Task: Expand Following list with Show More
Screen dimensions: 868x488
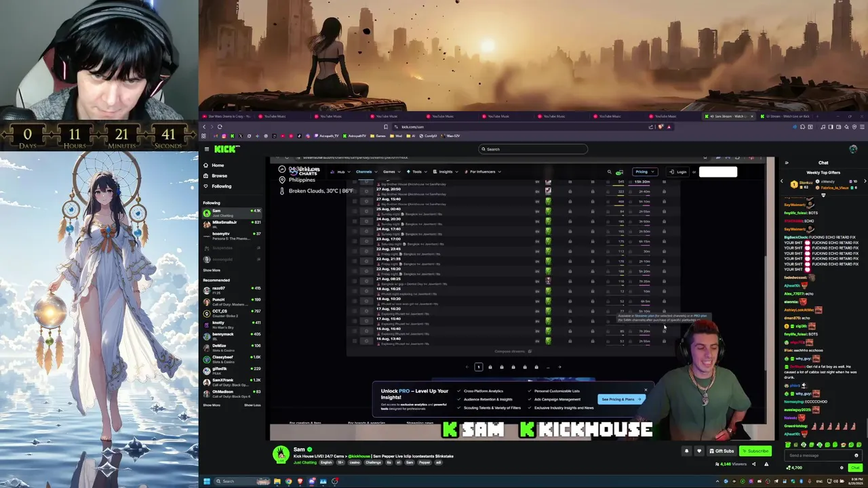Action: (x=212, y=270)
